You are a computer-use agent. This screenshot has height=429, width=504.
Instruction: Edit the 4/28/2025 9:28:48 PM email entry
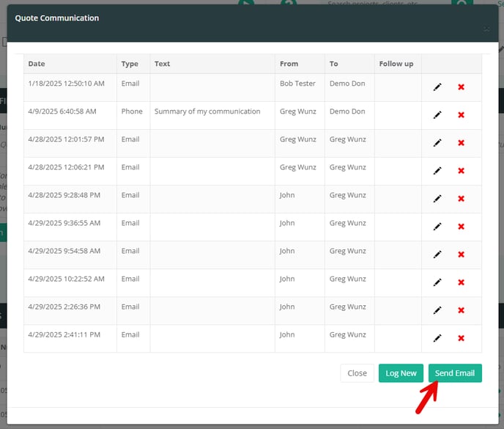437,199
